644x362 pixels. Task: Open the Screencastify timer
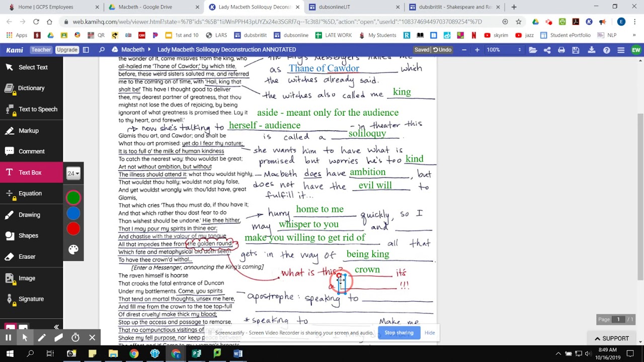(75, 338)
